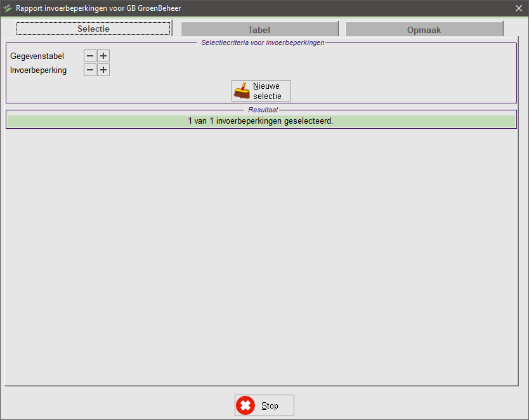529x420 pixels.
Task: Click the red cross icon on Stop
Action: point(245,405)
